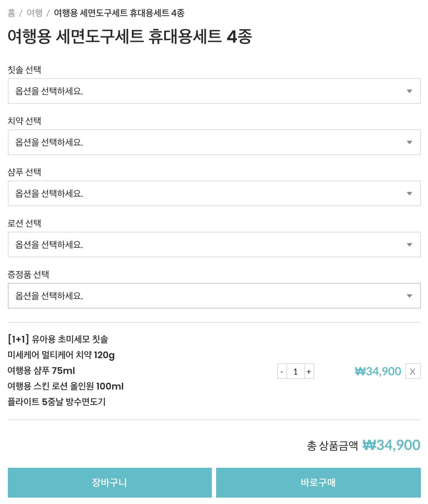Open the 샴푸 선택 dropdown
The width and height of the screenshot is (428, 504).
(213, 194)
